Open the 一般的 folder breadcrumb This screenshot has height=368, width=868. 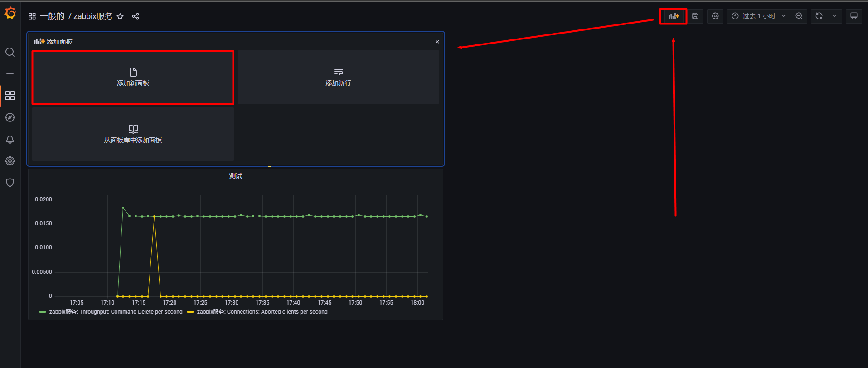[52, 16]
